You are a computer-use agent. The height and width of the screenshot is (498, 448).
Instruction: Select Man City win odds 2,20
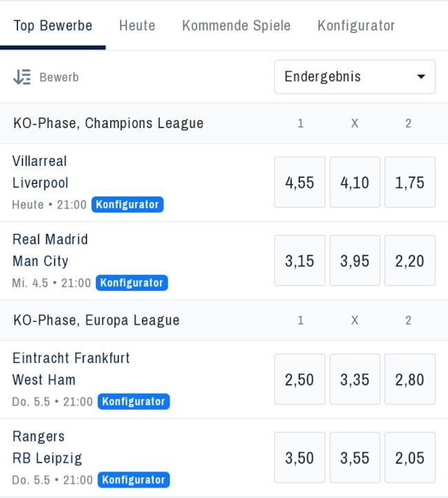point(409,261)
